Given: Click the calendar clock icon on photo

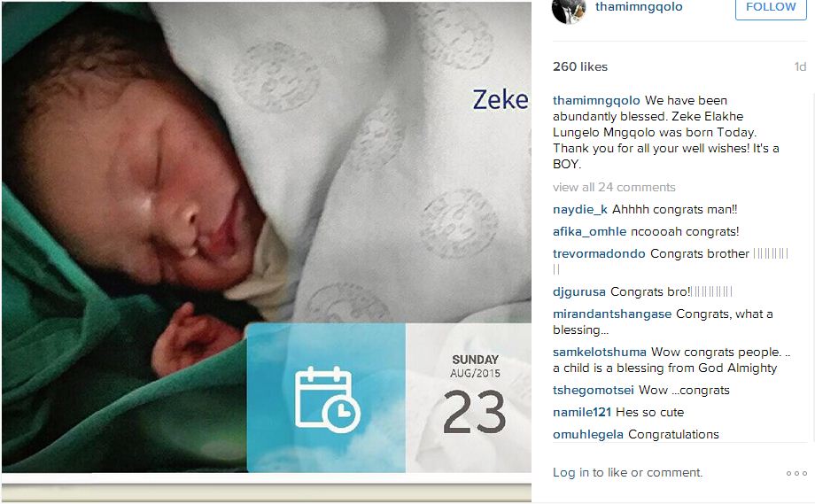Looking at the screenshot, I should pos(327,399).
